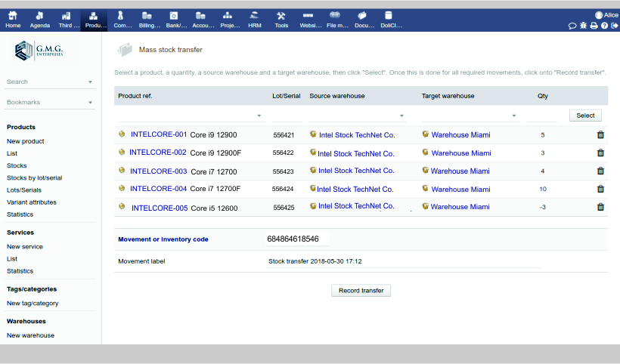Click the logout icon in top right
Image resolution: width=620 pixels, height=364 pixels.
tap(614, 25)
